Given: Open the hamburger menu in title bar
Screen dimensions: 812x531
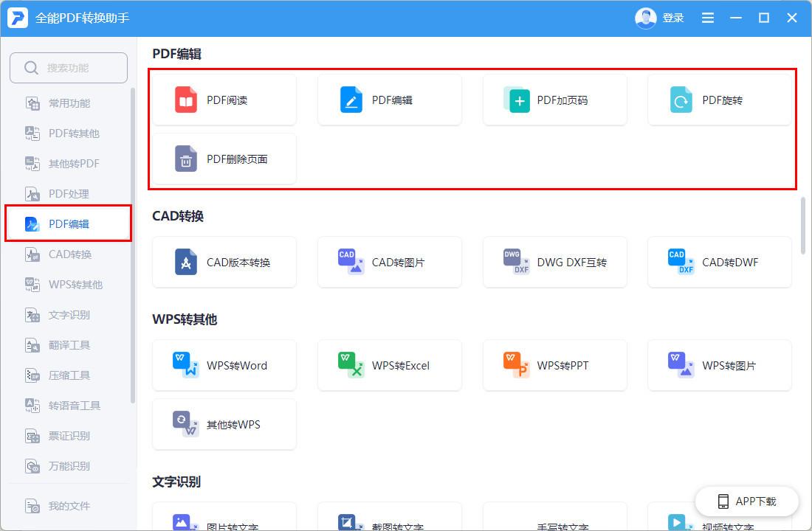Looking at the screenshot, I should [707, 17].
